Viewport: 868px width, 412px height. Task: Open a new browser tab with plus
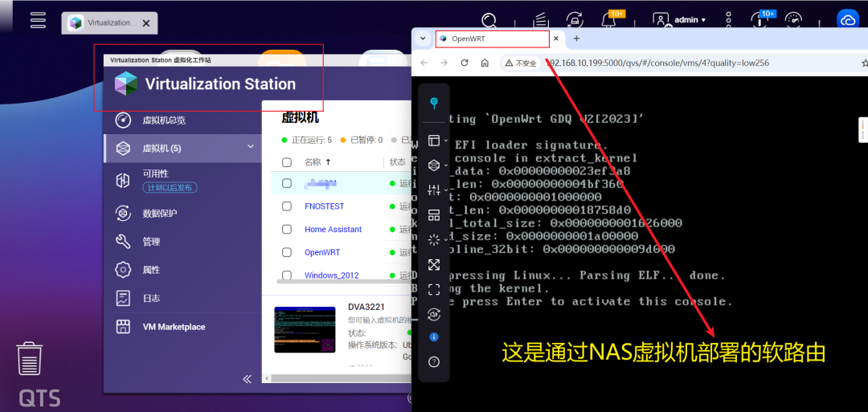click(576, 39)
